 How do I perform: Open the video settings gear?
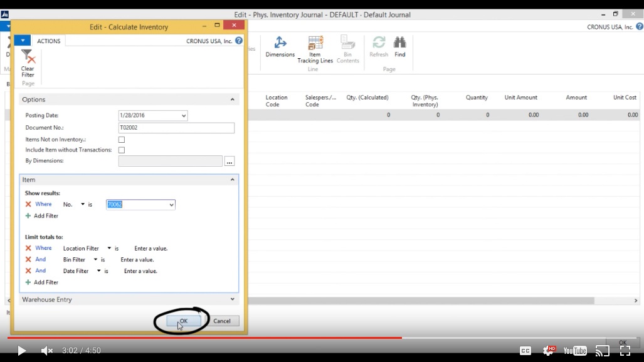pyautogui.click(x=549, y=350)
